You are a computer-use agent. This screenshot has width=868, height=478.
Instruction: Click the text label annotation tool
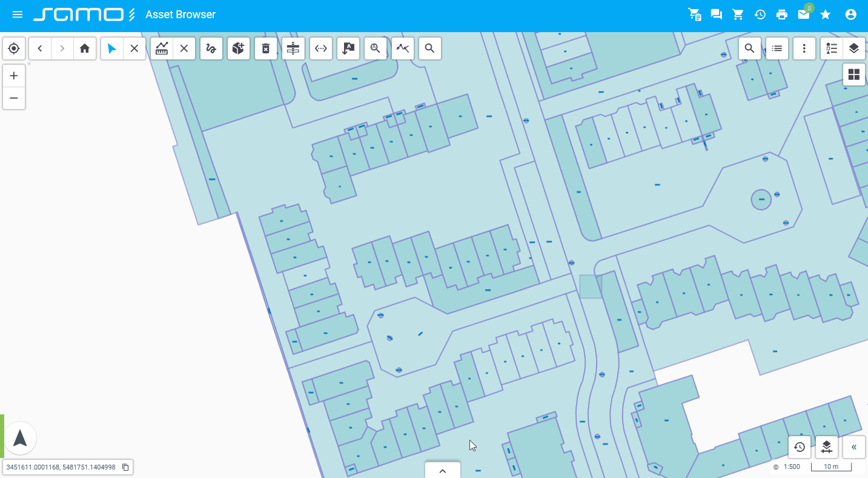[x=348, y=48]
